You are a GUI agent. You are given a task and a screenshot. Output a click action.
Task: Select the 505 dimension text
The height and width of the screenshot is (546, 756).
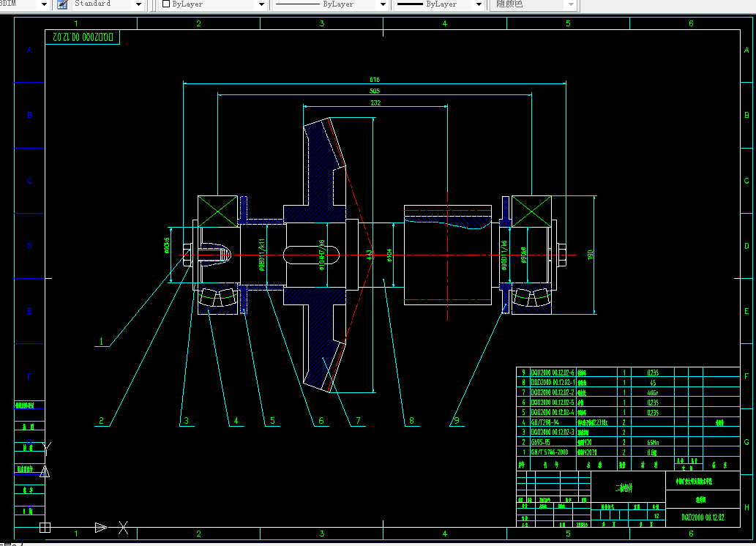375,91
